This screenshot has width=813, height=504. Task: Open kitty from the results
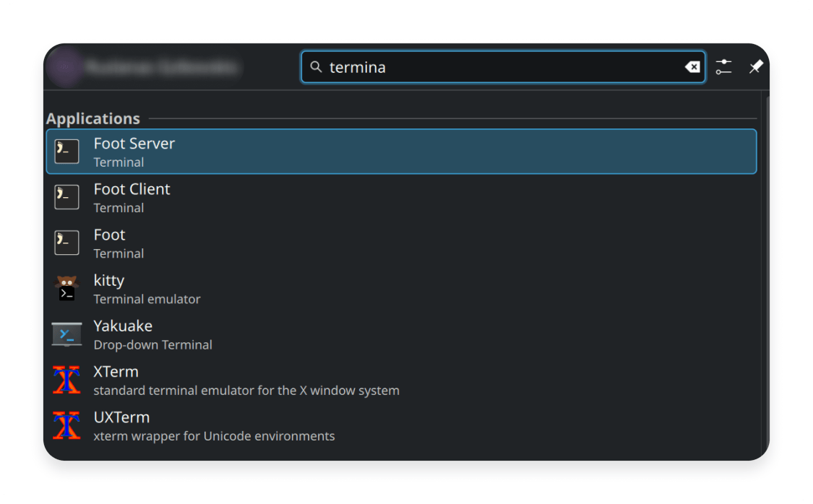[401, 288]
